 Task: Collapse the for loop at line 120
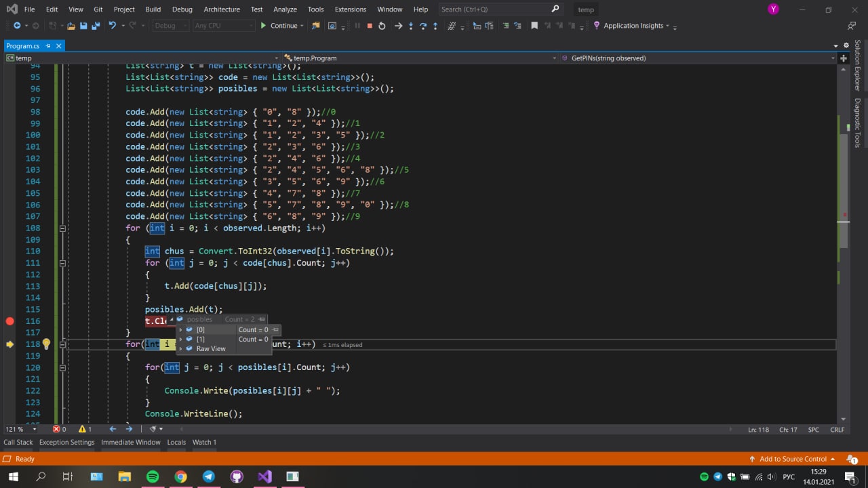[62, 367]
